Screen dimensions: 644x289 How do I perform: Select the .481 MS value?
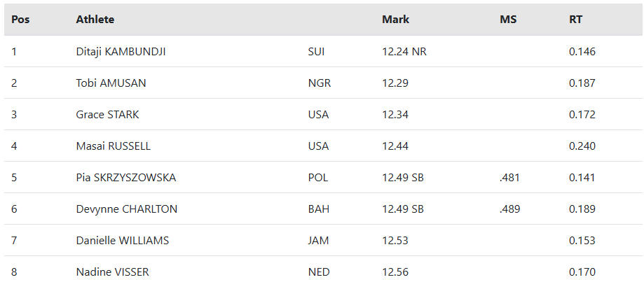(509, 178)
